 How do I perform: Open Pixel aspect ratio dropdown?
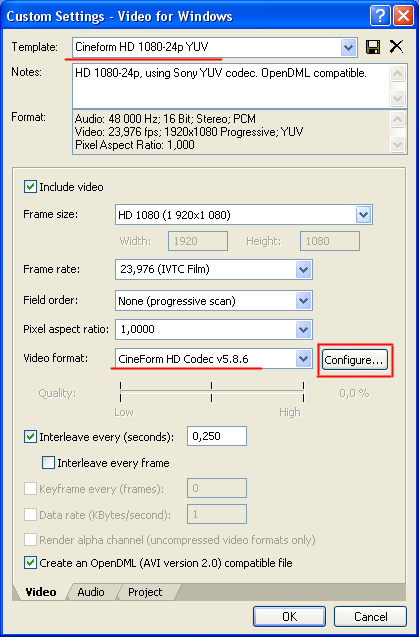click(303, 329)
